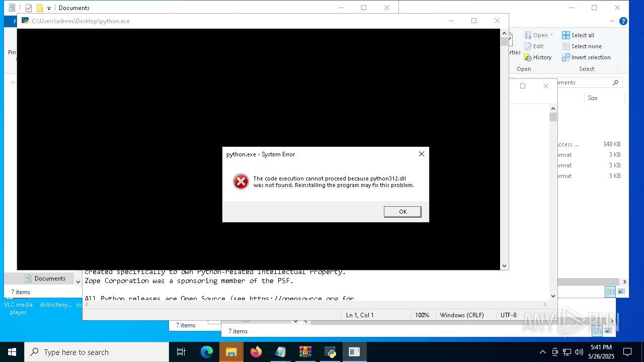Image resolution: width=644 pixels, height=362 pixels.
Task: Open network icon in system tray
Action: (x=567, y=352)
